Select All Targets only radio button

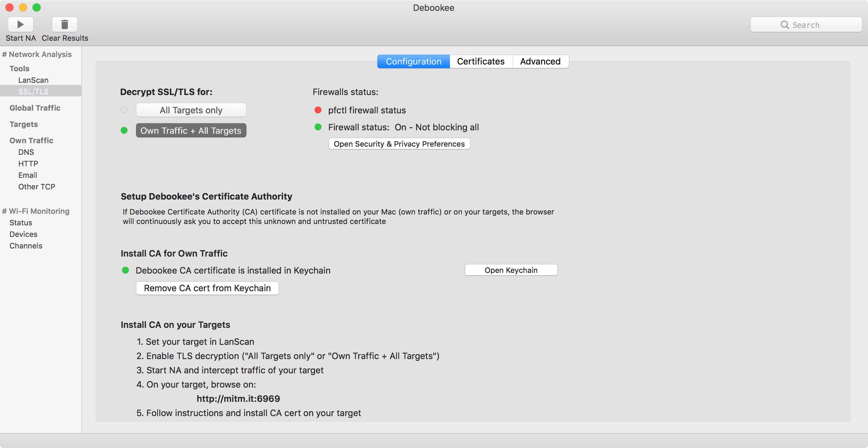pyautogui.click(x=124, y=110)
